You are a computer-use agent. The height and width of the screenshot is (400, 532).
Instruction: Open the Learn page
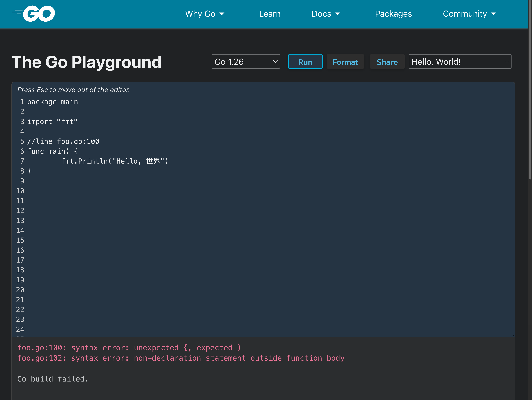pyautogui.click(x=270, y=14)
